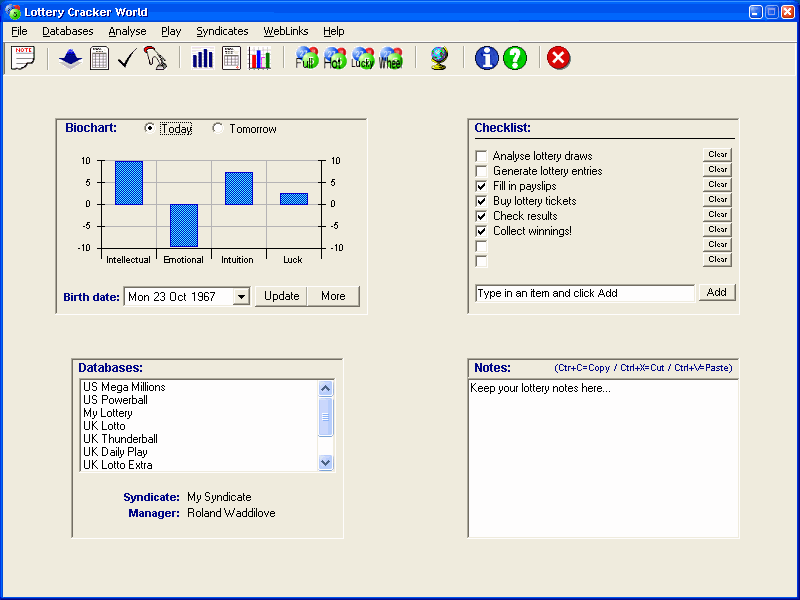
Task: Tick the Generate lottery entries checkbox
Action: [x=481, y=171]
